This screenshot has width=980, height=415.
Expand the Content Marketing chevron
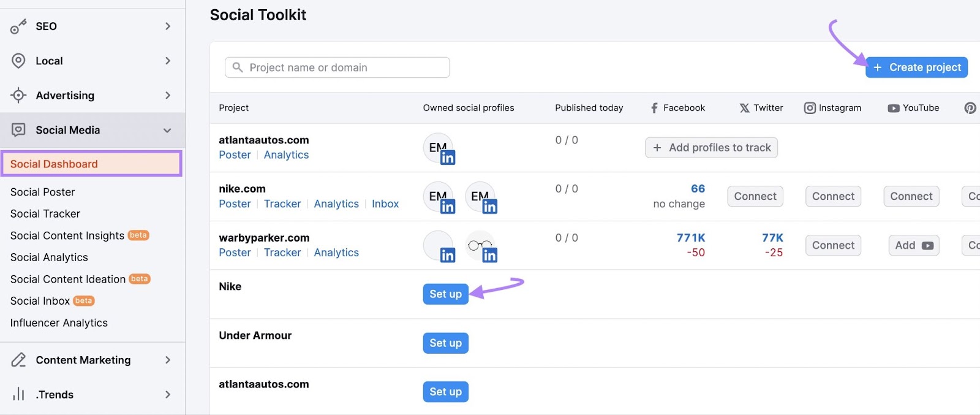coord(168,360)
